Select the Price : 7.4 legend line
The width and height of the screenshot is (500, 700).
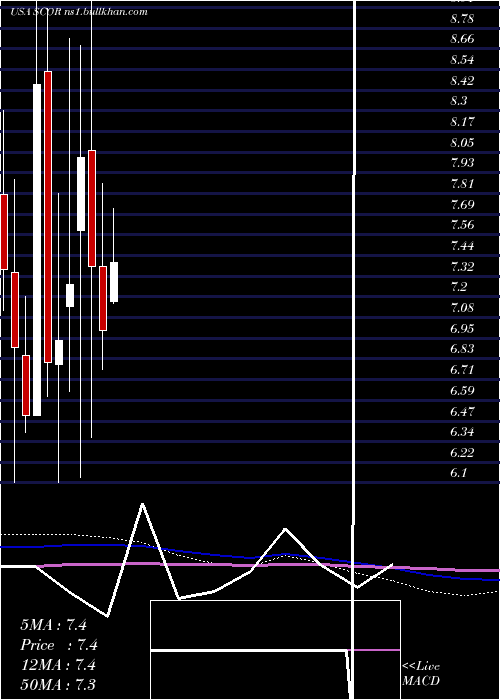(x=59, y=645)
